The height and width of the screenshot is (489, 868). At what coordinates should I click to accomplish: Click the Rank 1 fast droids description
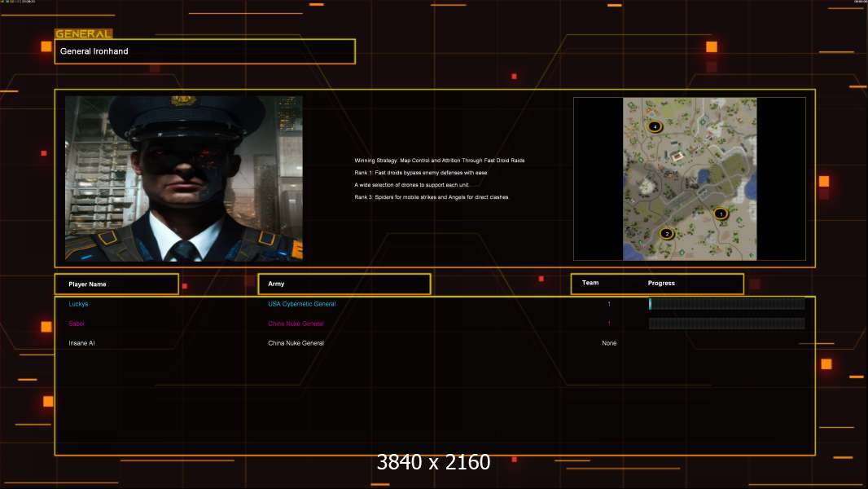coord(421,173)
